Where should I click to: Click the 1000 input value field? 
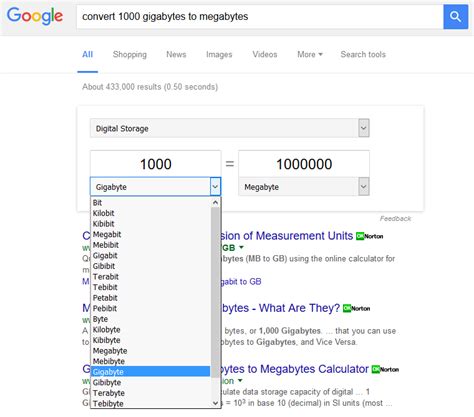(x=155, y=164)
